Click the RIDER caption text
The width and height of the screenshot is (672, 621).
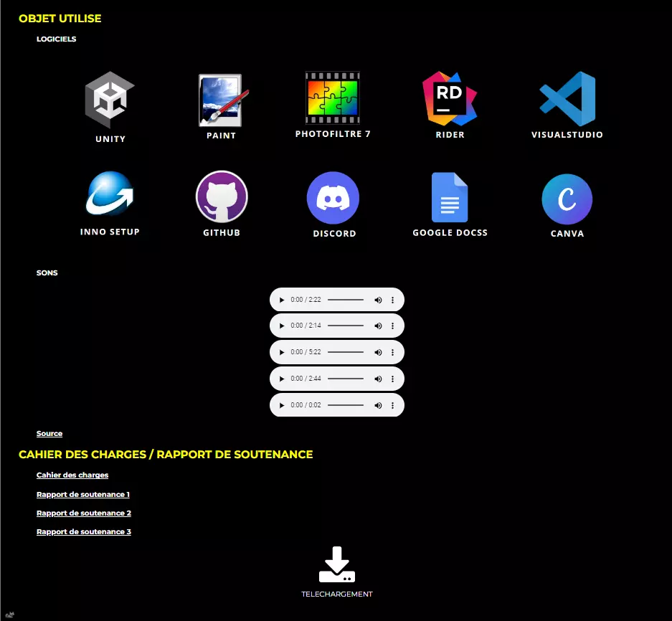[x=450, y=135]
